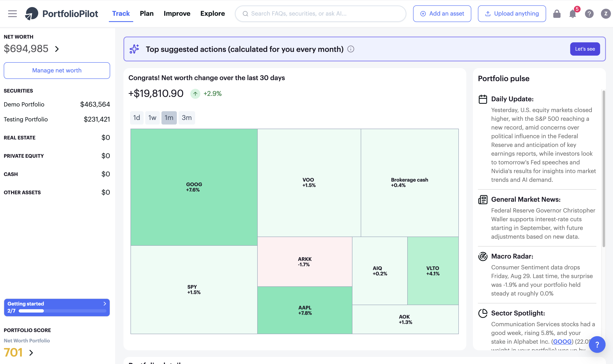Click the Daily Update calendar icon

pos(483,99)
